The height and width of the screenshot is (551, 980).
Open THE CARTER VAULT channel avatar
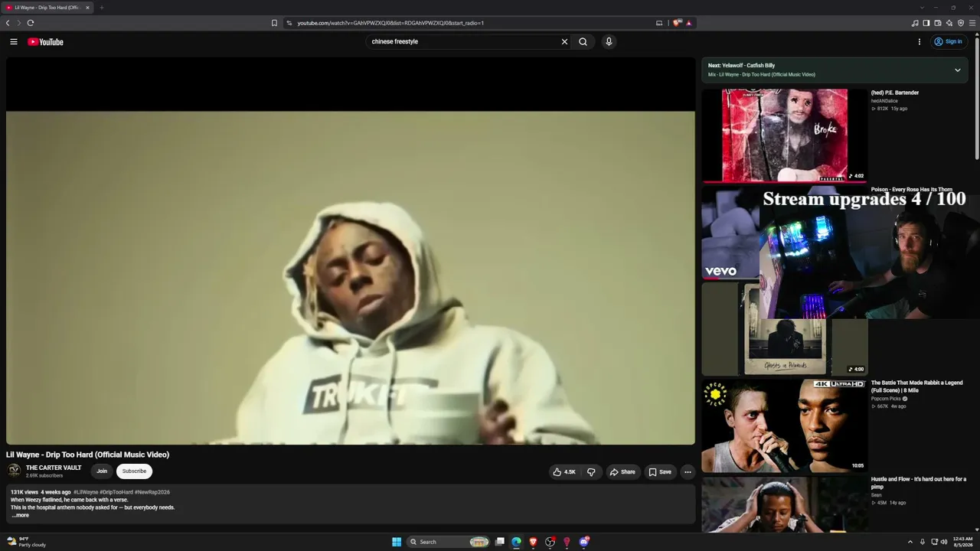pyautogui.click(x=14, y=471)
